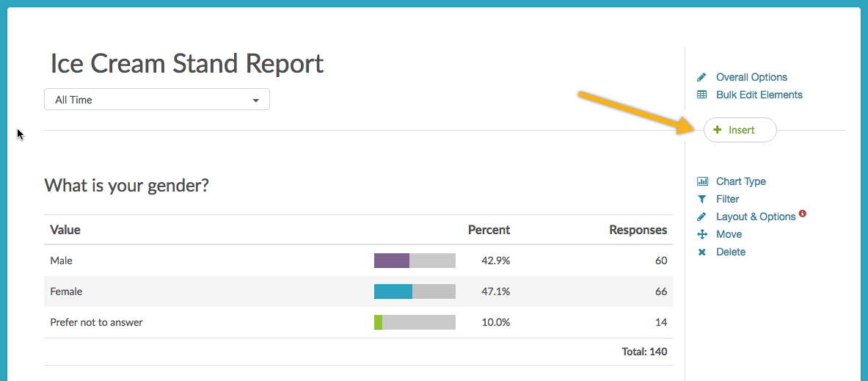The image size is (868, 381).
Task: Click the red alert badge near Layout & Options
Action: [x=803, y=214]
